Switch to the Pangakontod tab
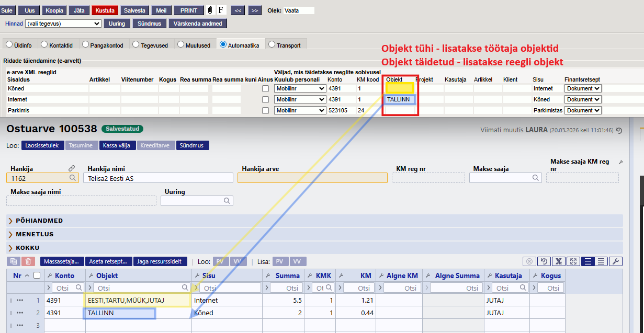644x333 pixels. click(86, 45)
